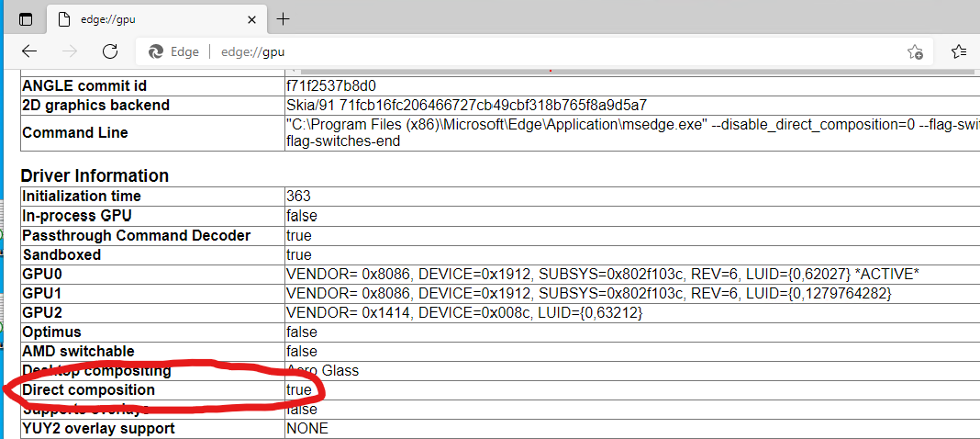Click the Command Line row label

(75, 132)
